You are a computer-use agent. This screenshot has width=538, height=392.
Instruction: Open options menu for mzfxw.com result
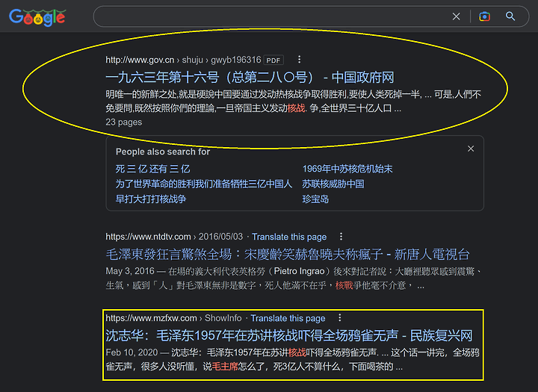click(x=340, y=318)
